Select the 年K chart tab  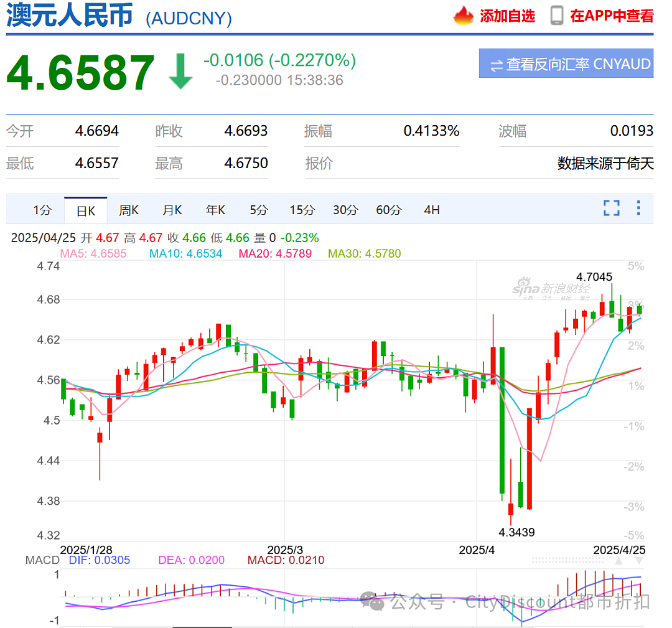click(x=215, y=210)
